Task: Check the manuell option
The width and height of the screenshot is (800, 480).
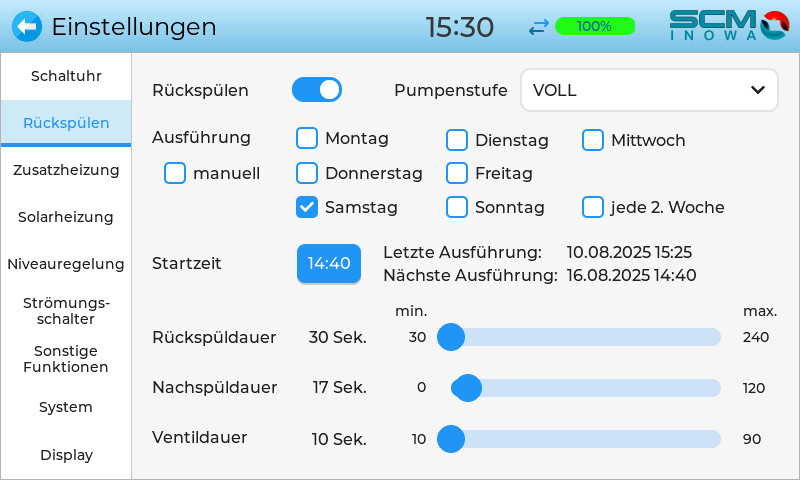Action: [175, 173]
